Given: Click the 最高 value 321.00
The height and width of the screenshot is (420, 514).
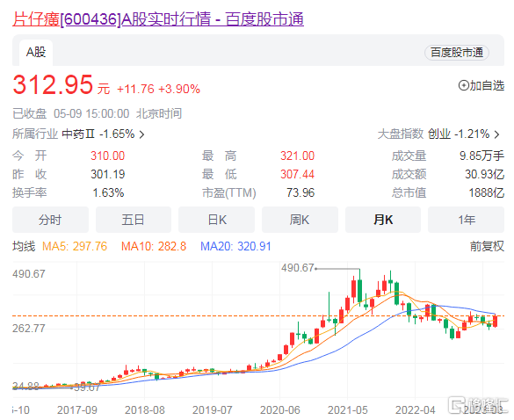Looking at the screenshot, I should click(297, 156).
